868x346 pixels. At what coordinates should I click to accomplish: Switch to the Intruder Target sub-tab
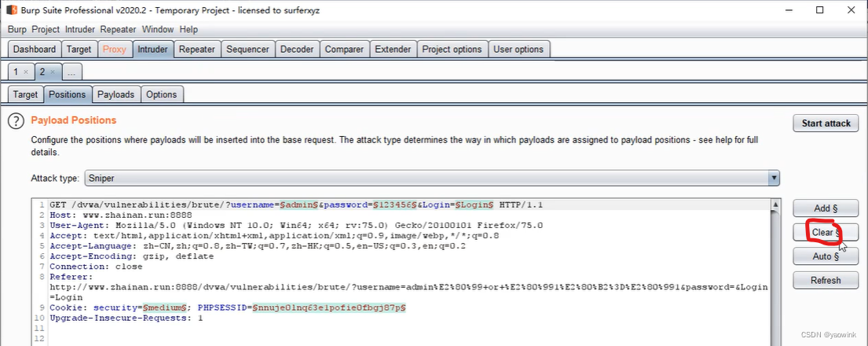25,94
